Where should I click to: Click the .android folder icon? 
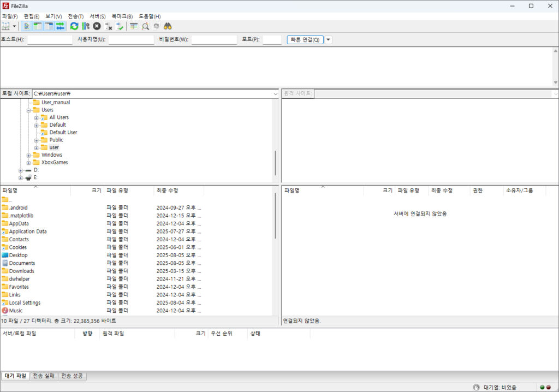(x=5, y=207)
